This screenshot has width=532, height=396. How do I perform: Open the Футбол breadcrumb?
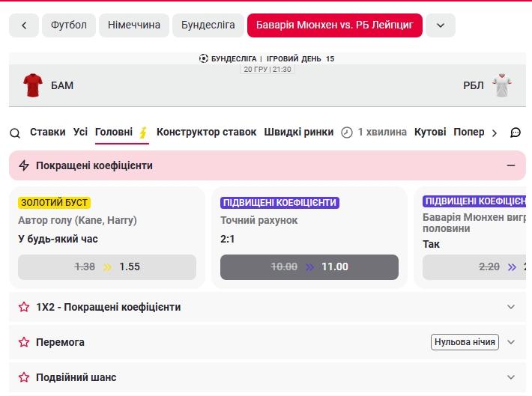click(69, 25)
